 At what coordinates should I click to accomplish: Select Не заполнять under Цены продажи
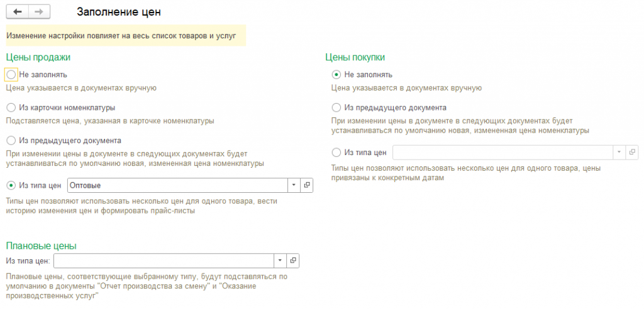(x=11, y=75)
